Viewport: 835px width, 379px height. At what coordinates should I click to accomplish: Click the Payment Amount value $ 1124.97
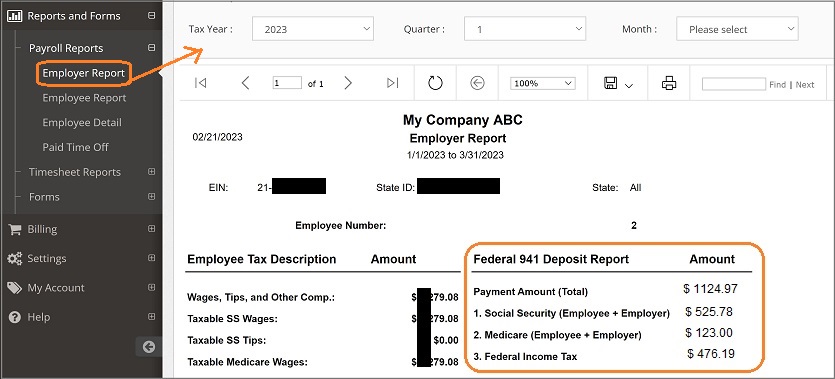click(x=710, y=289)
